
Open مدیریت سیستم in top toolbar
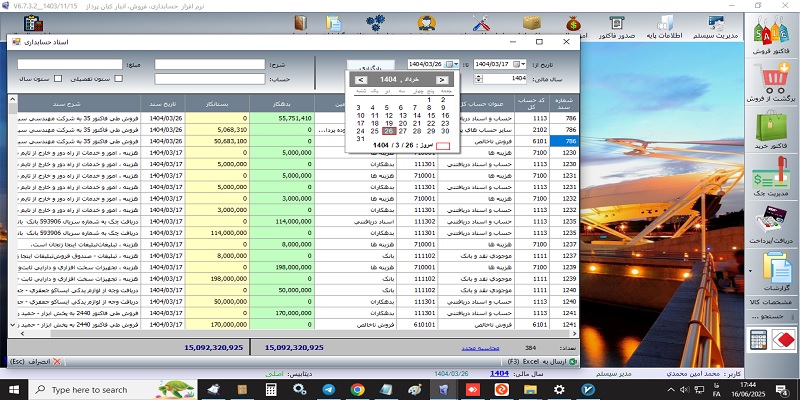716,27
